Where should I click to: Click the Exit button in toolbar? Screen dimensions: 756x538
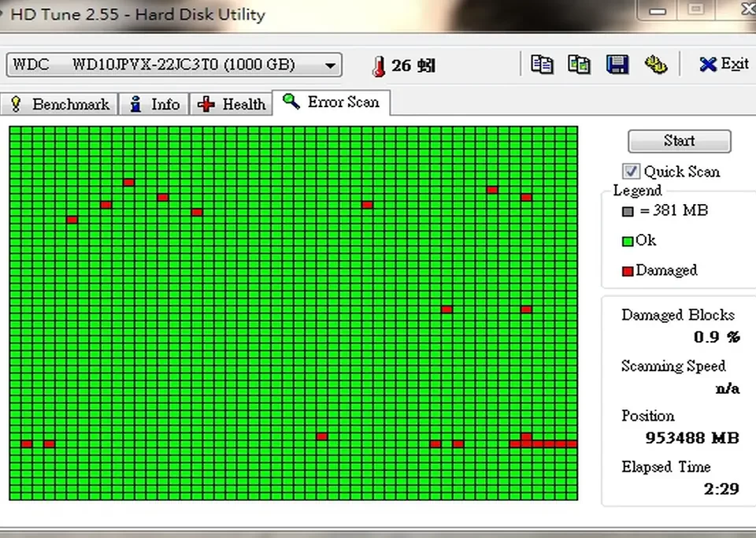[x=724, y=65]
